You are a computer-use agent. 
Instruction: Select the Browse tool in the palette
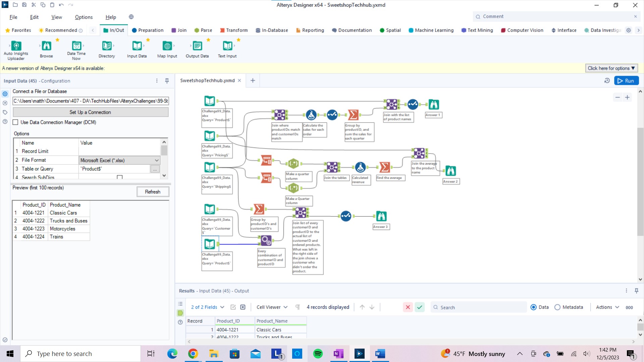point(46,46)
